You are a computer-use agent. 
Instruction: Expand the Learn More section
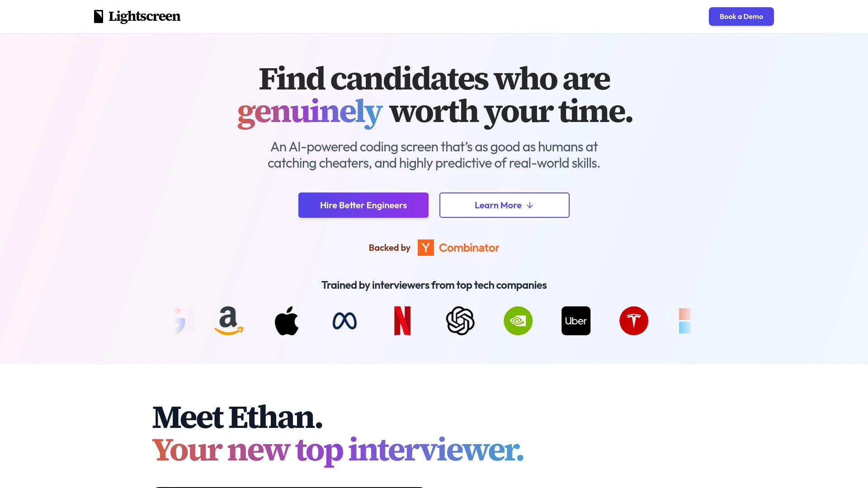coord(505,205)
